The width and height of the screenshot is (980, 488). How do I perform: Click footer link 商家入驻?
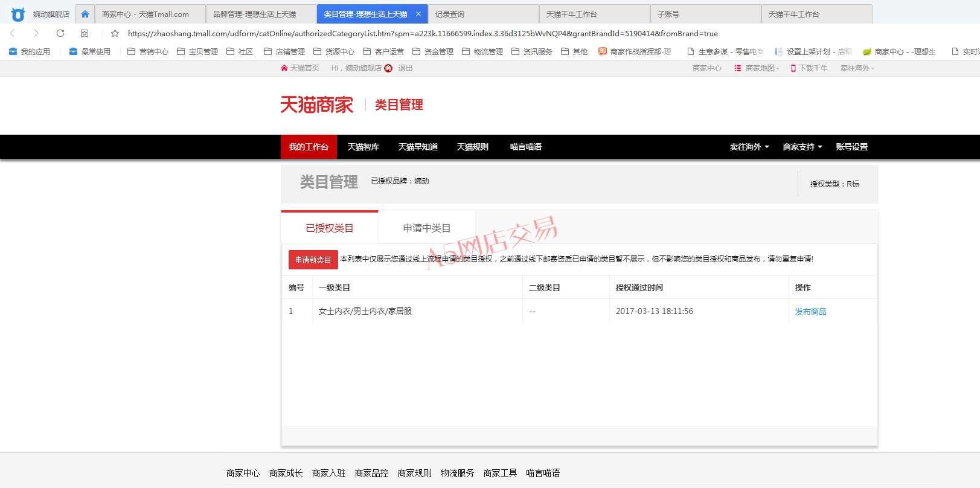pos(328,473)
